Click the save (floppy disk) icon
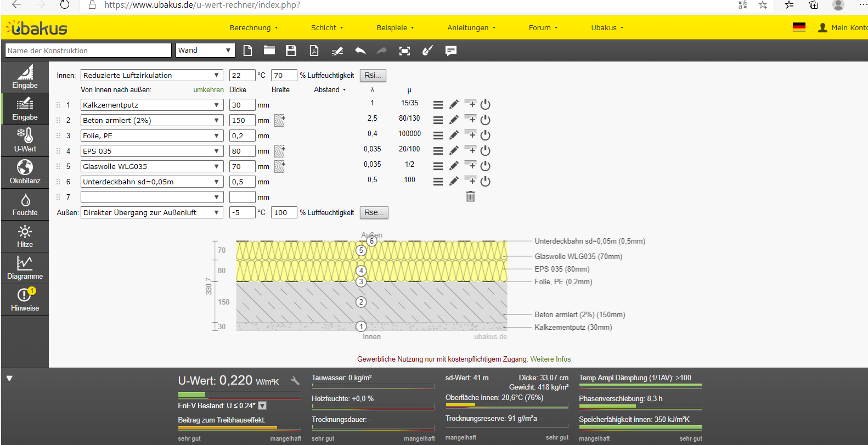This screenshot has width=868, height=445. [291, 50]
